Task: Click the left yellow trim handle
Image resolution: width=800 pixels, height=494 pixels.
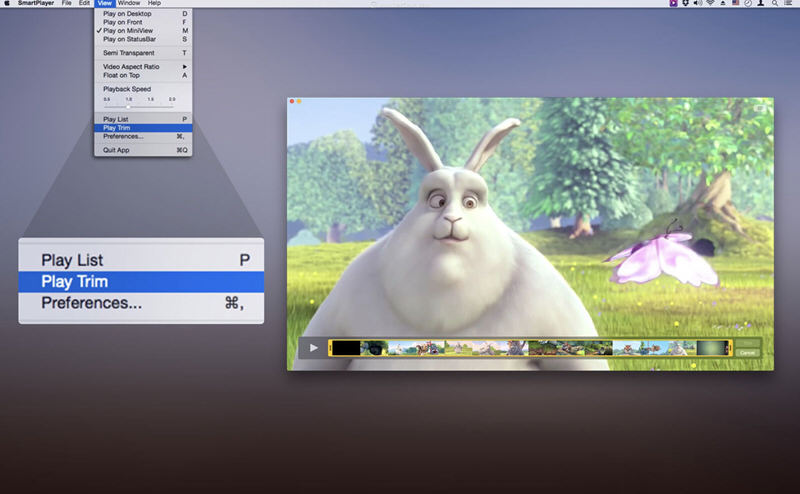Action: pos(330,348)
